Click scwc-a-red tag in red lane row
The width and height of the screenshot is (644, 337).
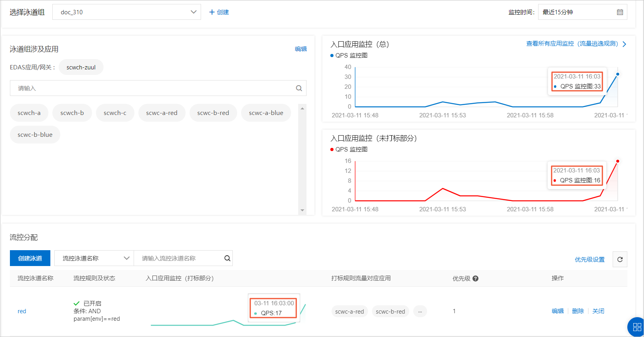click(349, 312)
